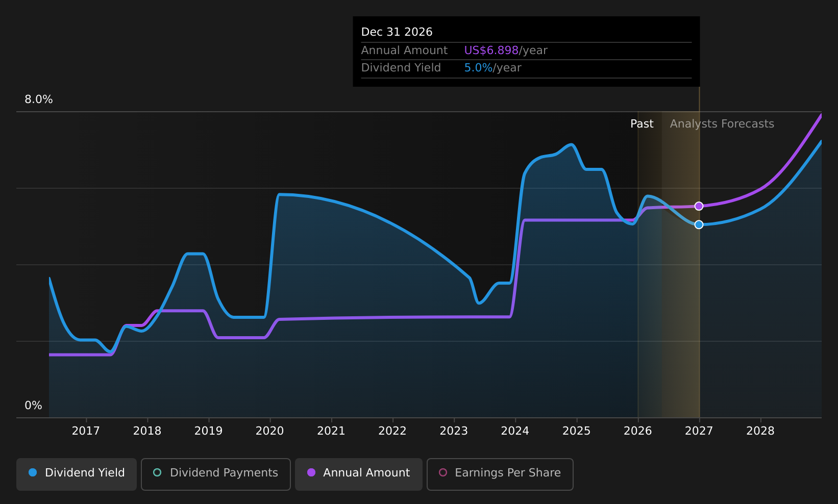Viewport: 838px width, 504px height.
Task: Click the tooltip 'Dividend Yield' label
Action: tap(401, 68)
